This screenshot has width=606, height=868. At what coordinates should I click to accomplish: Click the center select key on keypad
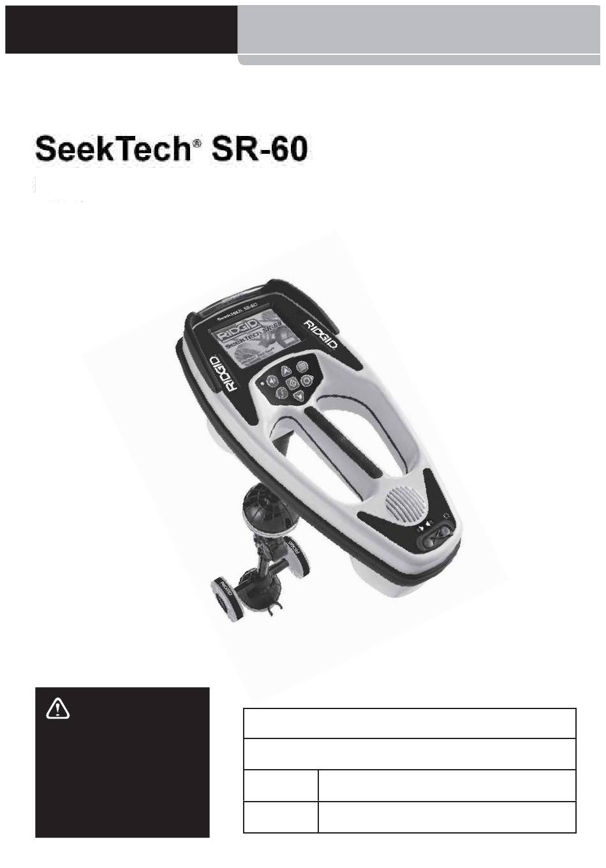pyautogui.click(x=293, y=383)
